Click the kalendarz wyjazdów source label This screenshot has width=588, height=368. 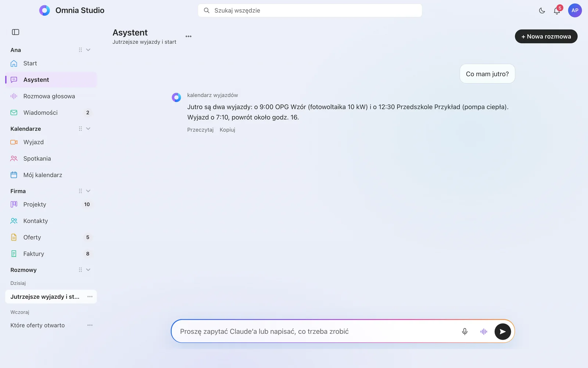click(212, 95)
